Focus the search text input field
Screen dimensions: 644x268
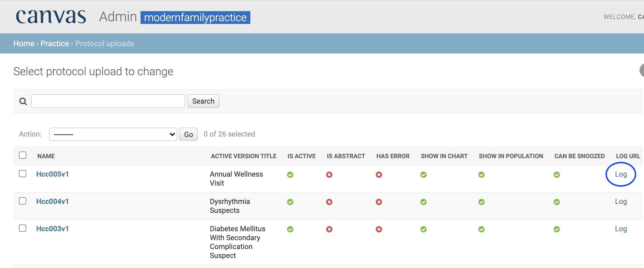[108, 101]
